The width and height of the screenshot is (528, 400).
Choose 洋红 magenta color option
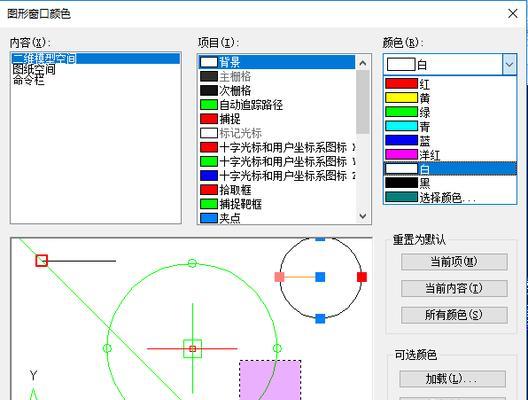pos(450,155)
